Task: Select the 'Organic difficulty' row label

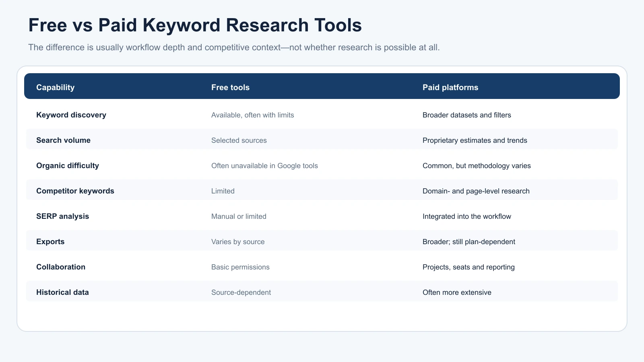Action: tap(67, 166)
